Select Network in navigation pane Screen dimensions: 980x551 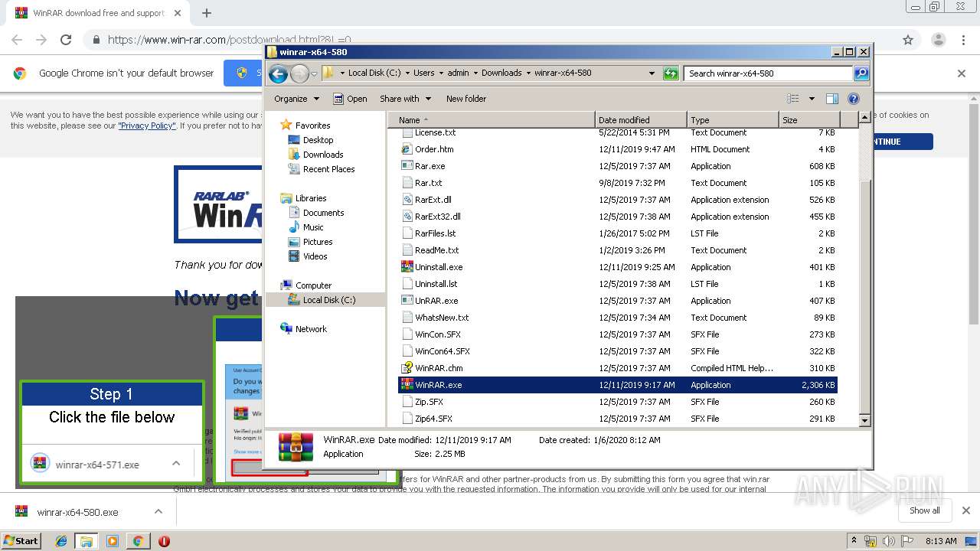(x=311, y=329)
